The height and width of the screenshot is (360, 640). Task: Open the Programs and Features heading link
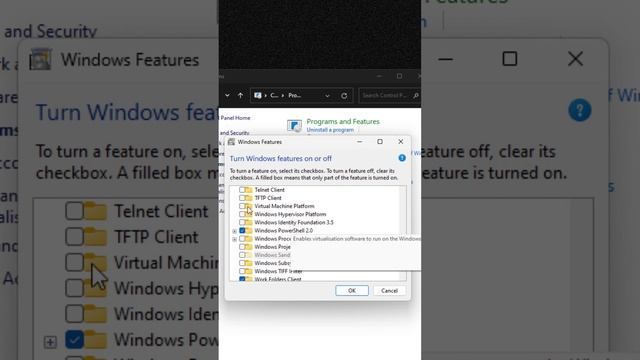click(343, 121)
